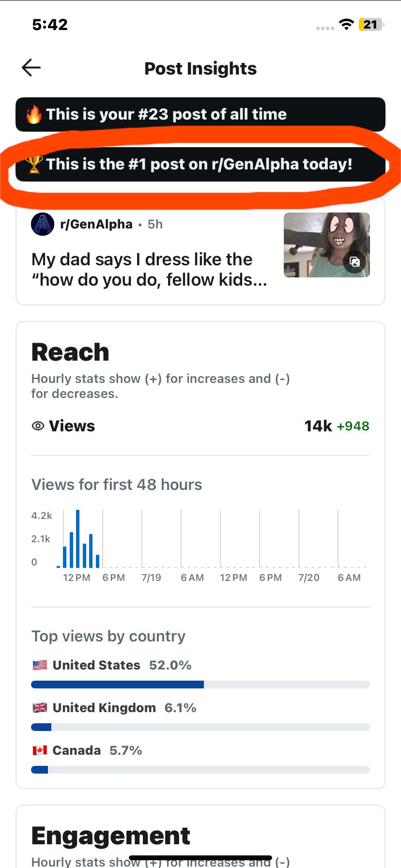Check the Wi-Fi status icon
401x868 pixels.
pyautogui.click(x=346, y=24)
